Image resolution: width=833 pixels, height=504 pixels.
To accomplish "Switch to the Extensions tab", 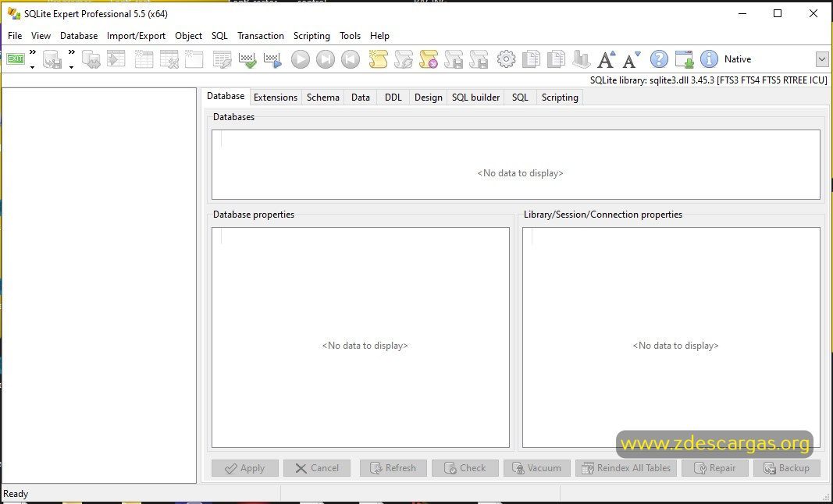I will pos(275,98).
